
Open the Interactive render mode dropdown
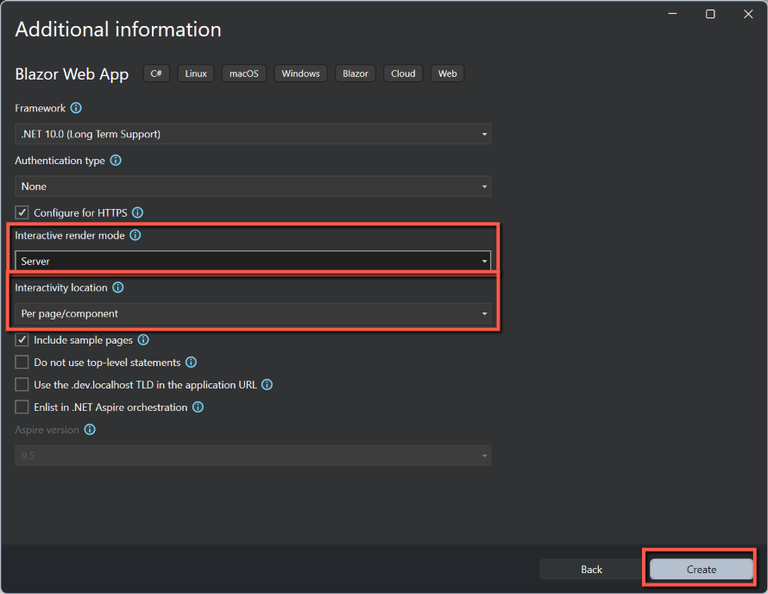[x=253, y=261]
